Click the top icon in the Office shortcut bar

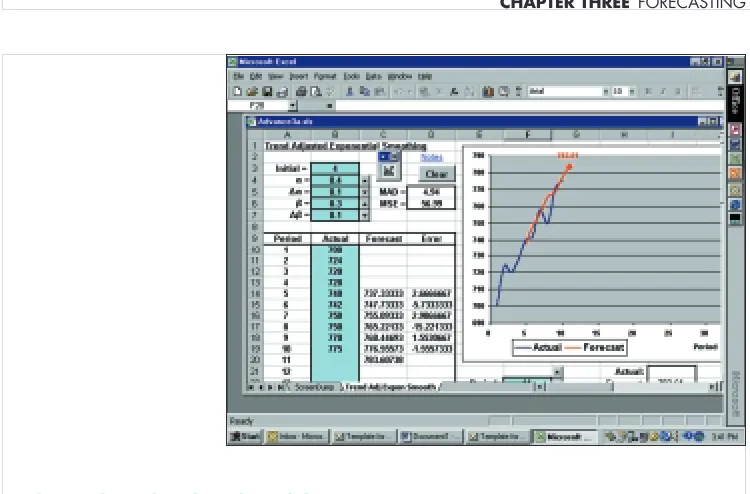point(735,76)
